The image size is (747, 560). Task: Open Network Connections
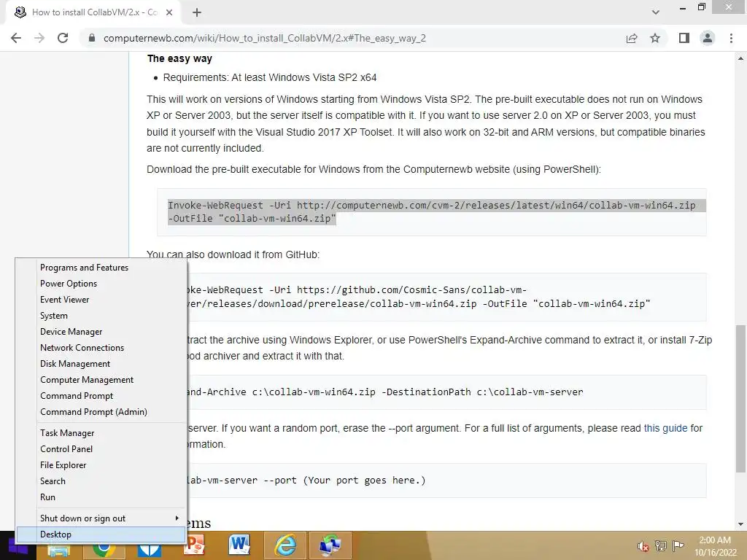(x=101, y=348)
